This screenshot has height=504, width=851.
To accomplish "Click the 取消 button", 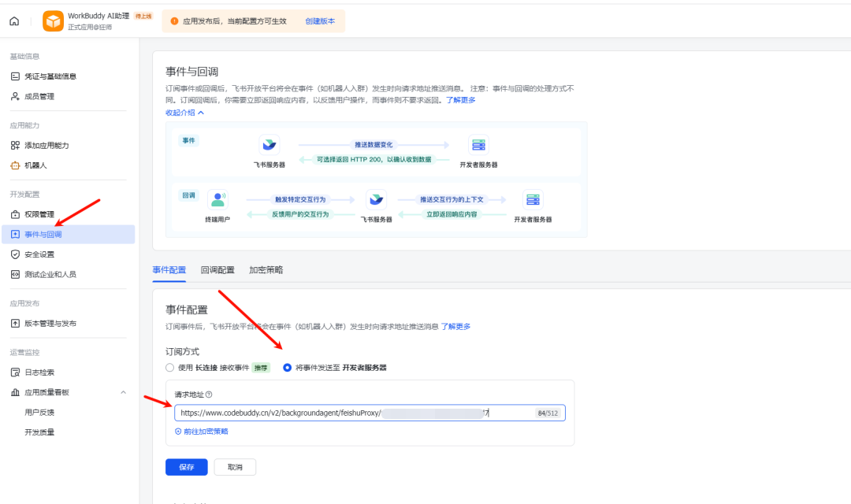I will tap(235, 467).
